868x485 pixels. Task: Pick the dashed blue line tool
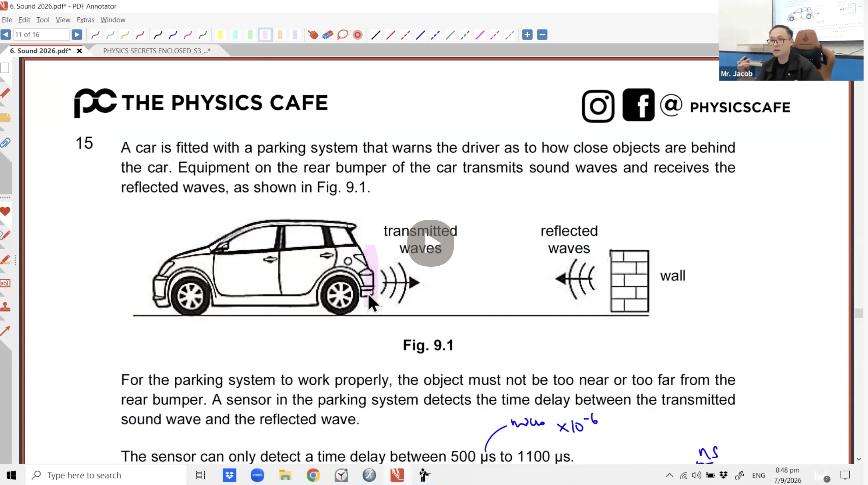(x=435, y=35)
